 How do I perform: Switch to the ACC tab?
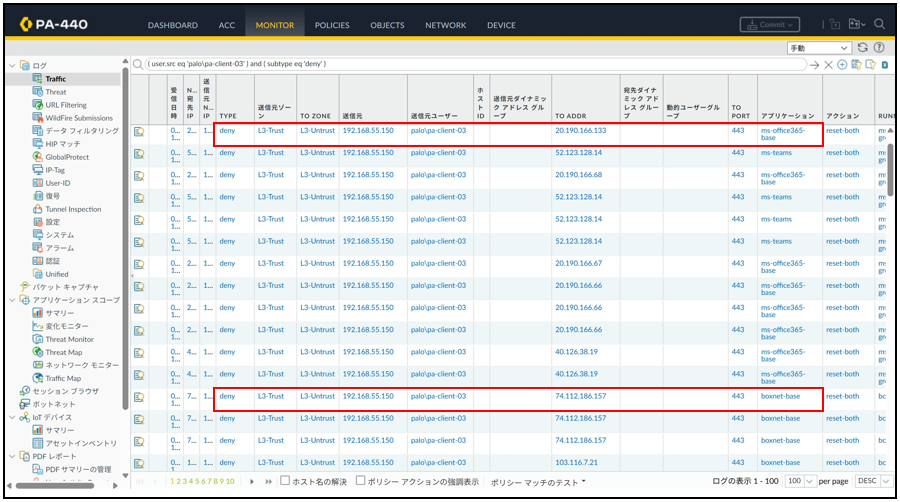click(227, 25)
